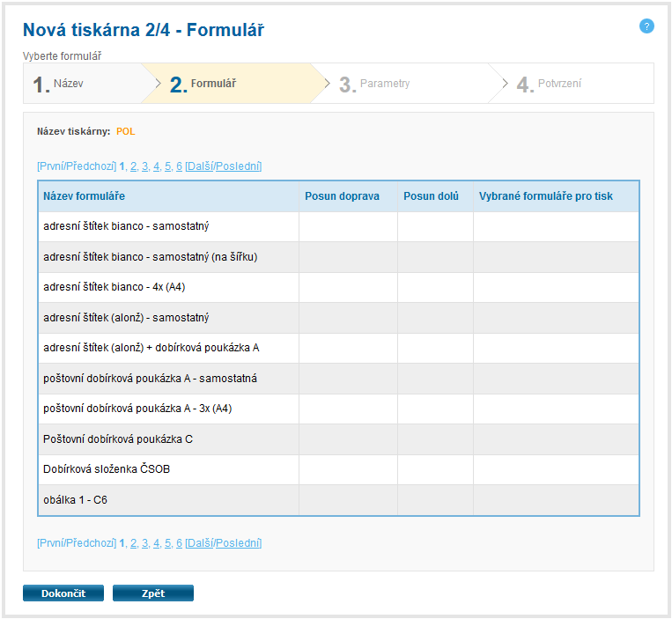
Task: Click the Zpět button
Action: tap(152, 593)
